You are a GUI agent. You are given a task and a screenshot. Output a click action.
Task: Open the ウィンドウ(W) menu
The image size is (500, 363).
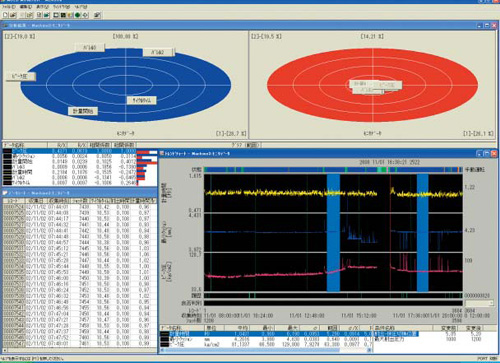[x=61, y=7]
